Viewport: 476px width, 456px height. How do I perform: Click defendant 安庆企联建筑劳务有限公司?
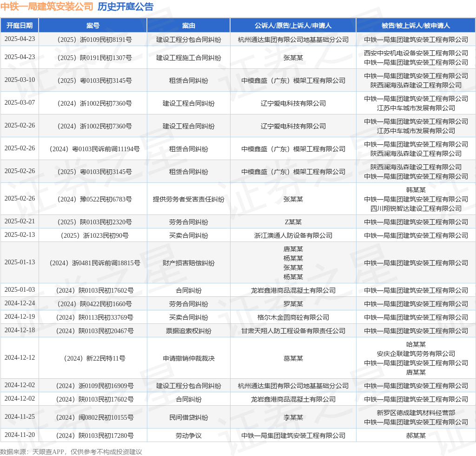click(x=416, y=354)
